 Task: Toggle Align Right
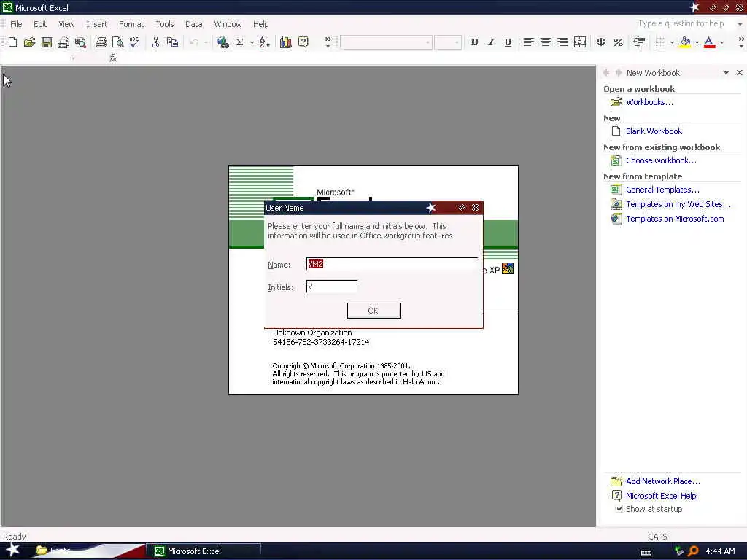coord(562,42)
